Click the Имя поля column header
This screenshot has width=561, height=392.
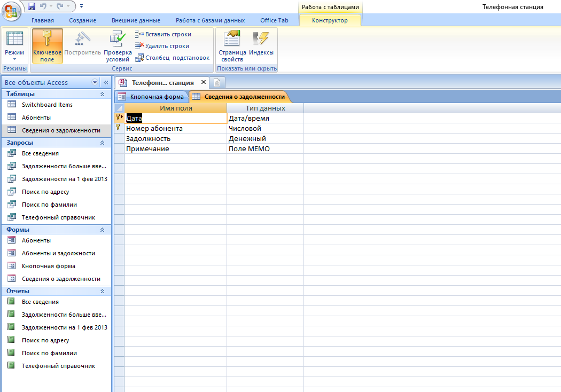pos(176,108)
